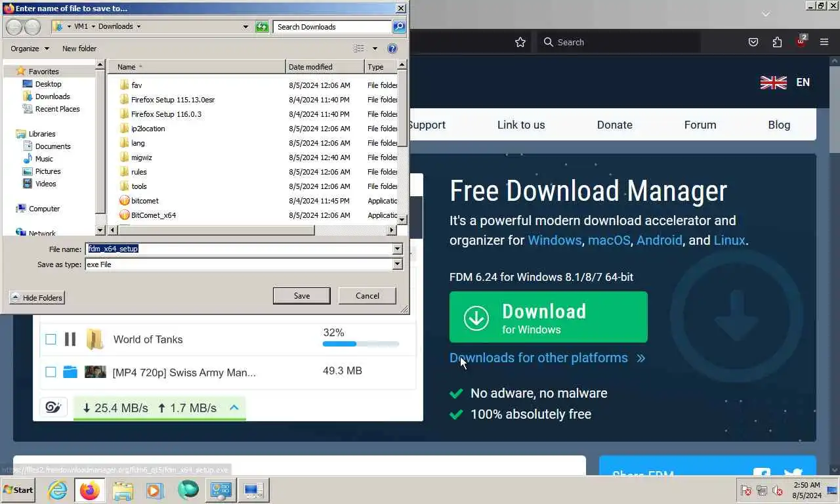Click the muted volume tray icon
This screenshot has height=504, width=840.
(x=778, y=490)
